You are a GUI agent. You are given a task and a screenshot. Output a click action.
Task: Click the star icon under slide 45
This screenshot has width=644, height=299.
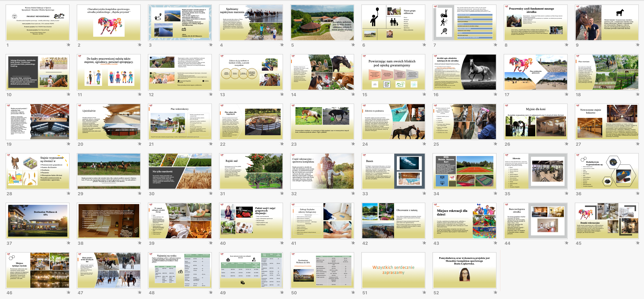637,243
